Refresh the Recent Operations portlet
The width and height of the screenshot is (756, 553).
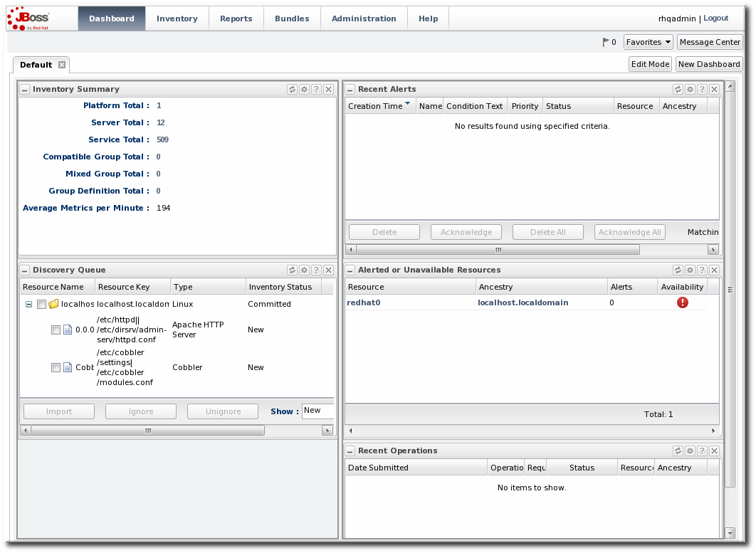tap(678, 451)
